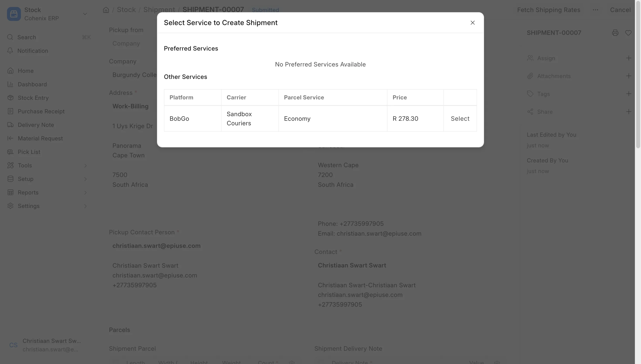Navigate to Stock in breadcrumb

click(126, 10)
